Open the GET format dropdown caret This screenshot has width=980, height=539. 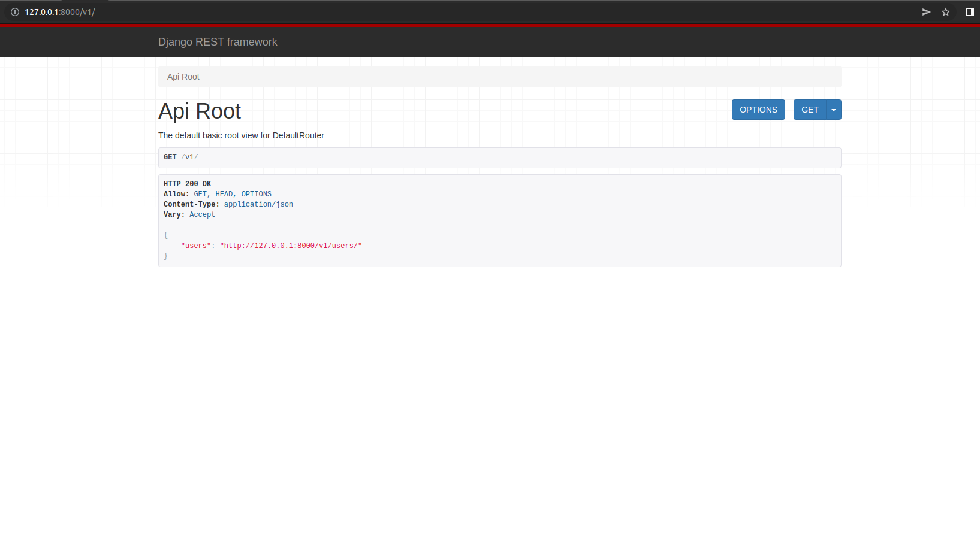(x=834, y=110)
